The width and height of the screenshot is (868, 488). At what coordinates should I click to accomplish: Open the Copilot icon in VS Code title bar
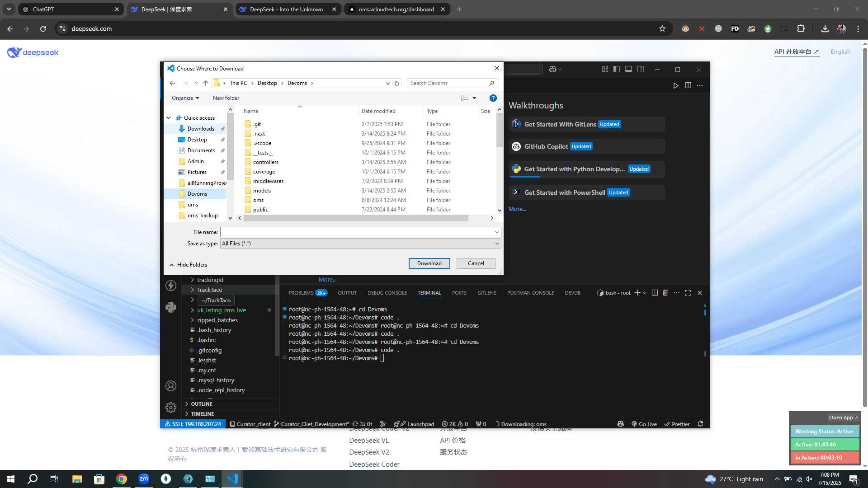point(552,69)
